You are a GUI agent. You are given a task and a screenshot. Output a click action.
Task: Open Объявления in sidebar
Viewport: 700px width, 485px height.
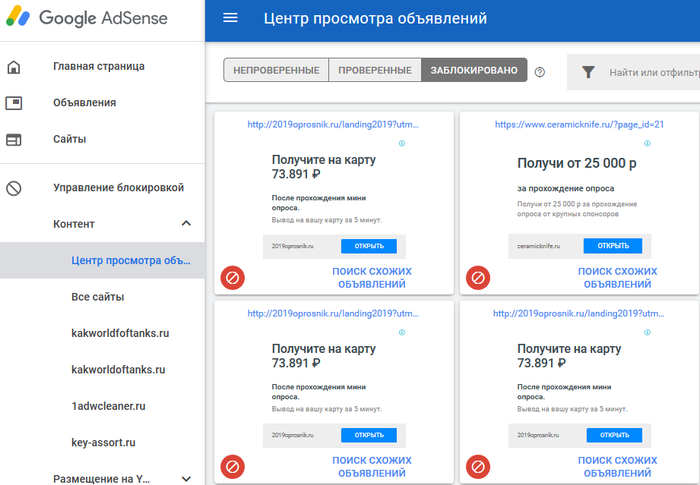[84, 103]
